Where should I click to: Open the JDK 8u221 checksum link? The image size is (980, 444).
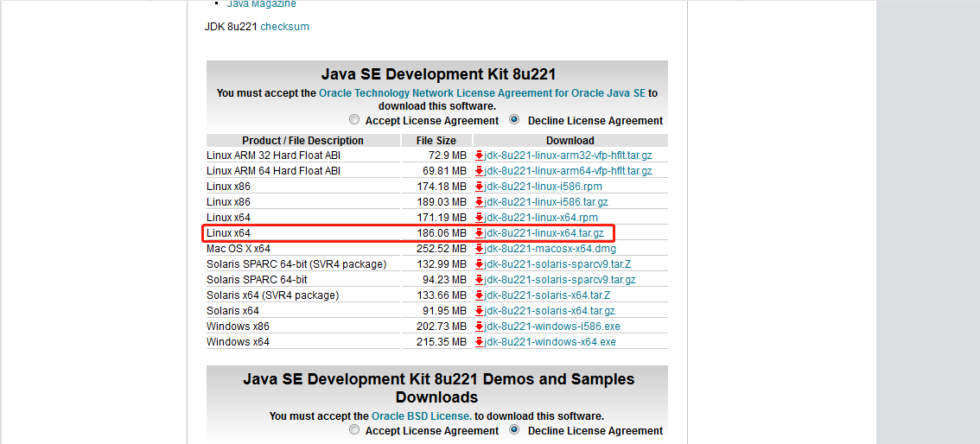pos(284,27)
